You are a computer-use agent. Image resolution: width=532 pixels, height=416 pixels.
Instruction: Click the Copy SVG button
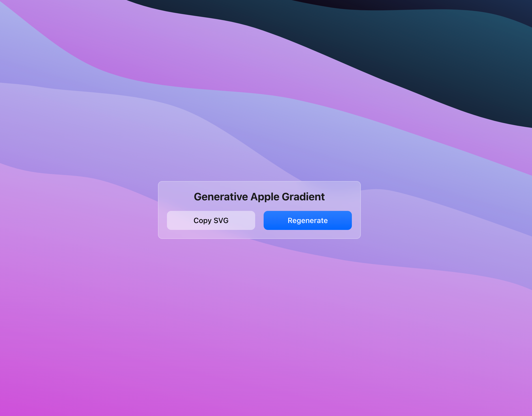(x=211, y=220)
